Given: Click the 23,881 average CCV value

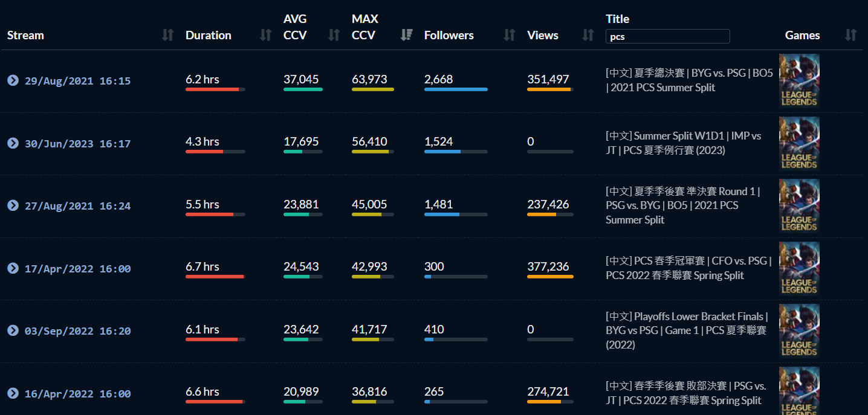Looking at the screenshot, I should click(x=301, y=204).
